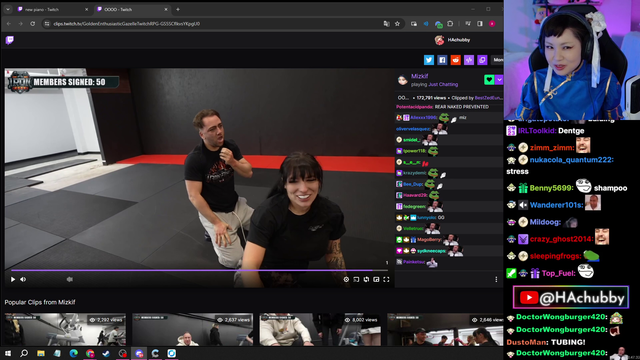This screenshot has width=640, height=360.
Task: Go forward with the browser forward arrow
Action: 20,24
